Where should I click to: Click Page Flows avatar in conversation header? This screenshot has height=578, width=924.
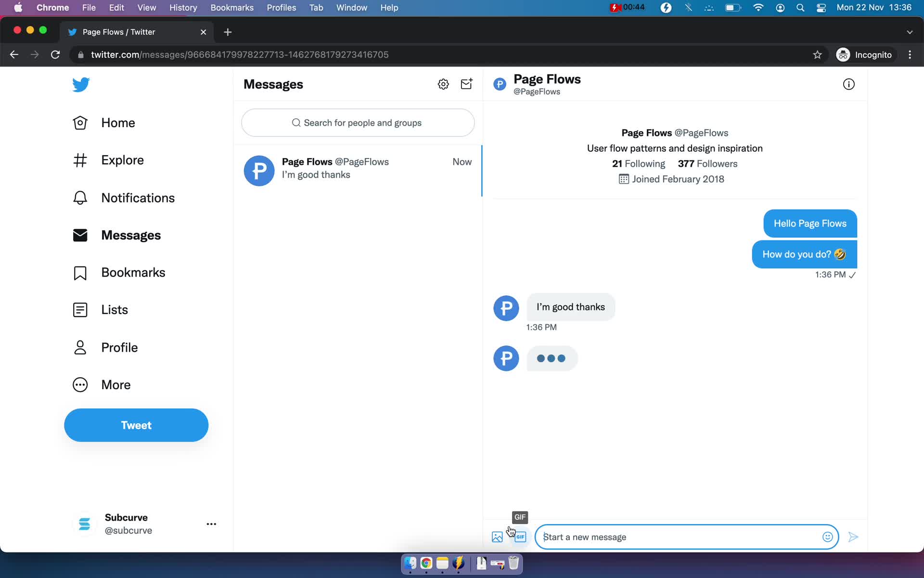point(500,85)
